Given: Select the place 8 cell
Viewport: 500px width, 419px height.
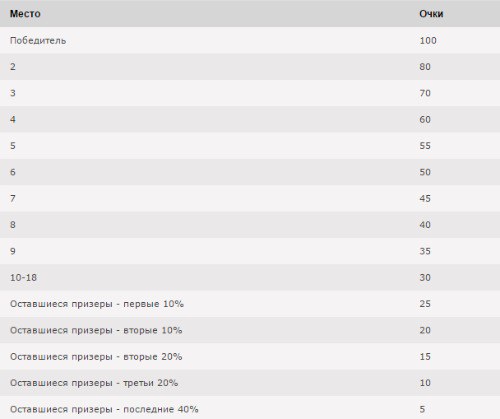Looking at the screenshot, I should tap(13, 225).
